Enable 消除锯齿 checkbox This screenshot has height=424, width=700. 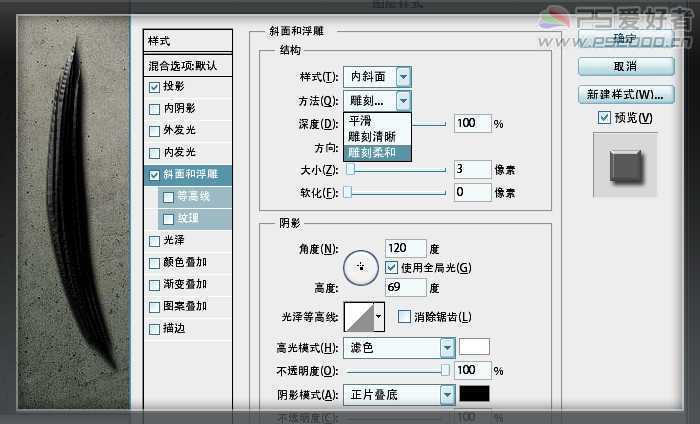(404, 317)
